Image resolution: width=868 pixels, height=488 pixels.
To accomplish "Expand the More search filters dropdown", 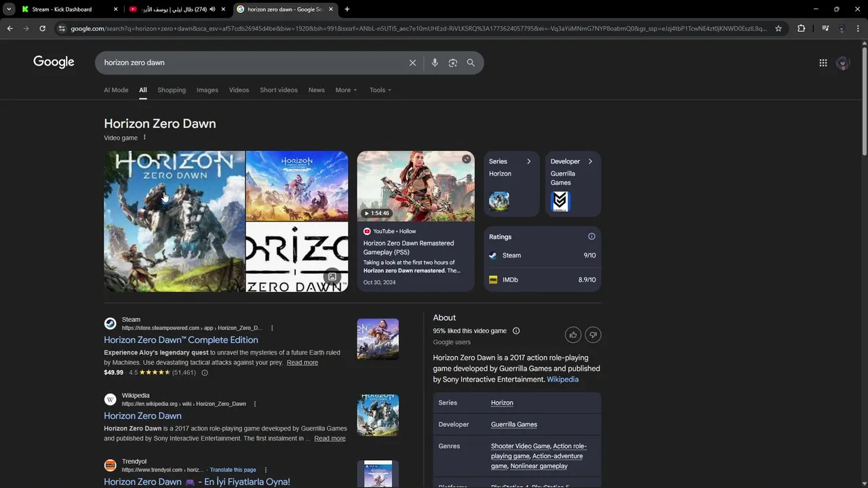I will 346,90.
